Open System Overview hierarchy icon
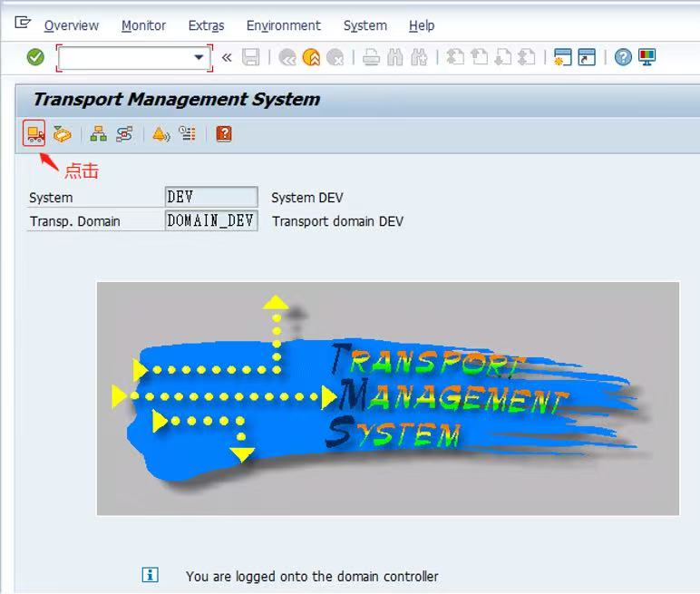 click(x=98, y=133)
